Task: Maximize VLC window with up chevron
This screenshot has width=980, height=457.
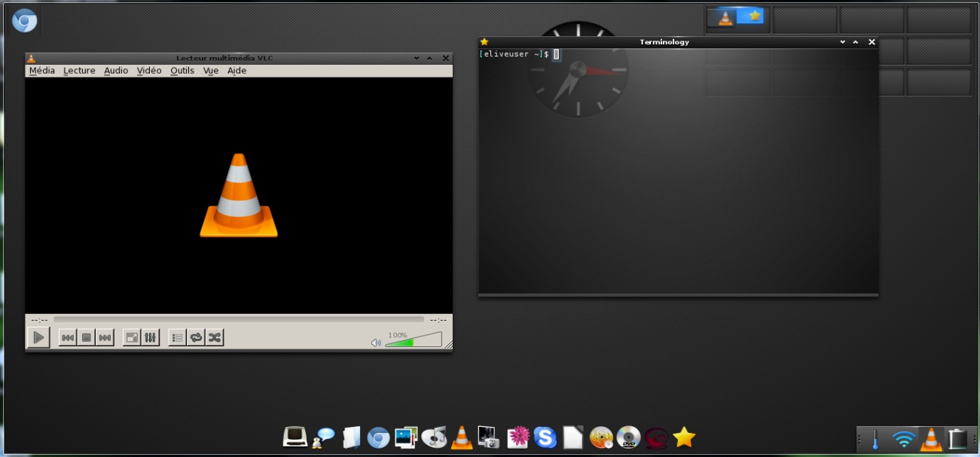Action: coord(429,58)
